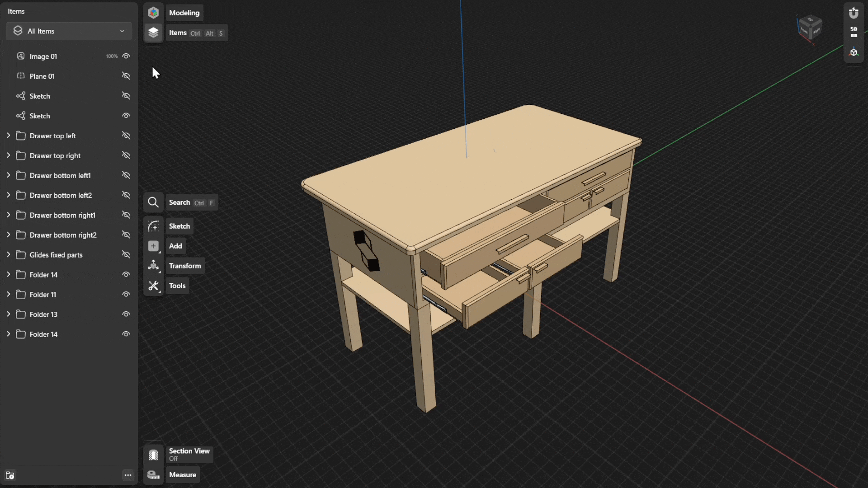Image resolution: width=868 pixels, height=488 pixels.
Task: Expand the Drawer top left folder
Action: tap(8, 136)
